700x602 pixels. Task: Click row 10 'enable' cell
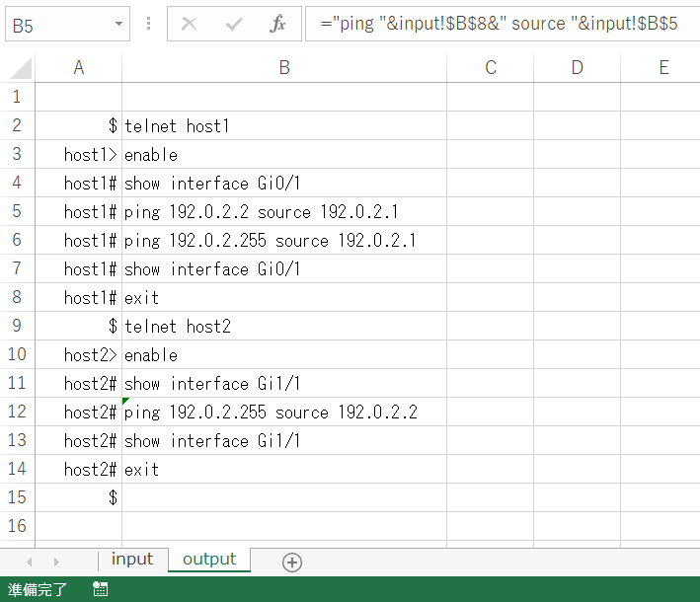(284, 354)
